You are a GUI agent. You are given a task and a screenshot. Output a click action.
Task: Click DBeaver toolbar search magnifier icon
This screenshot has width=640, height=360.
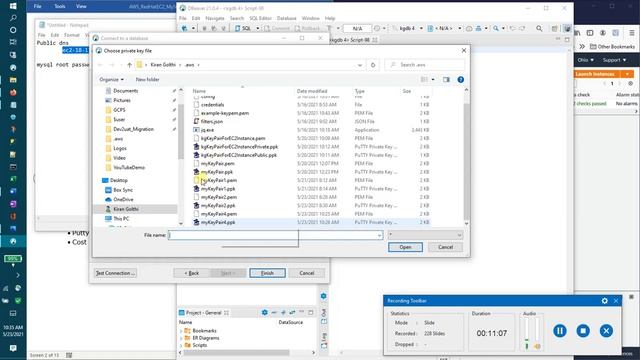(x=539, y=28)
